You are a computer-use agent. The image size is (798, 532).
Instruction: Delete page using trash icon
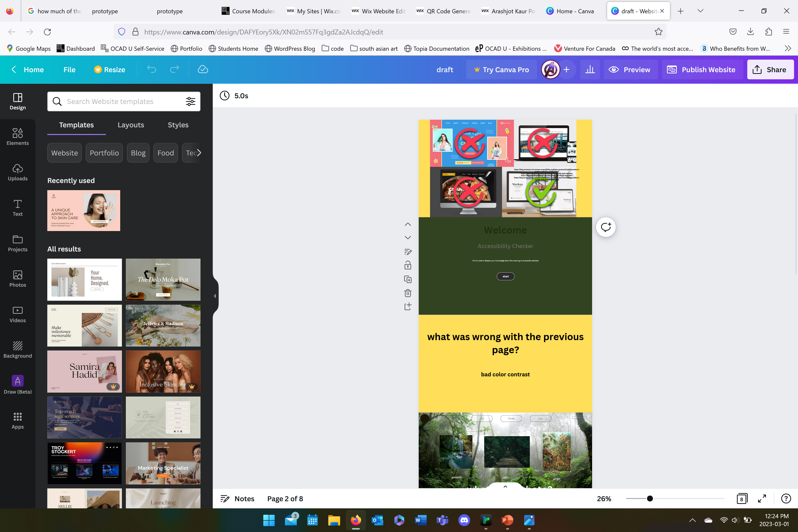click(408, 293)
